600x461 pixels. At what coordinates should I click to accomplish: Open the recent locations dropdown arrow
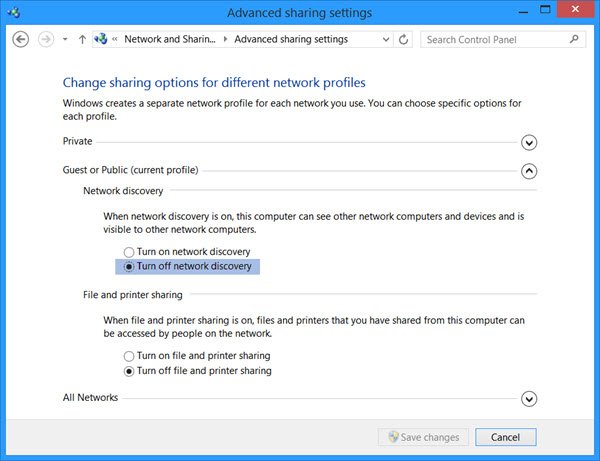[x=65, y=40]
